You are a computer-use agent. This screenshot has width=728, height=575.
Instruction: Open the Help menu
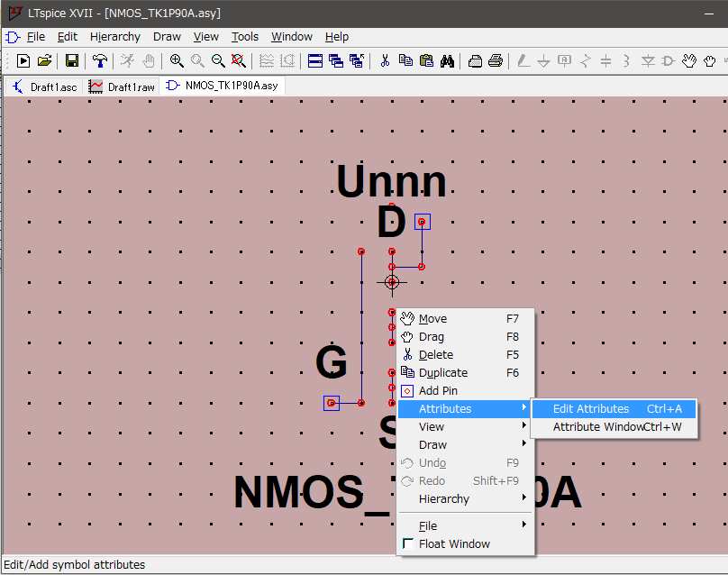(337, 37)
